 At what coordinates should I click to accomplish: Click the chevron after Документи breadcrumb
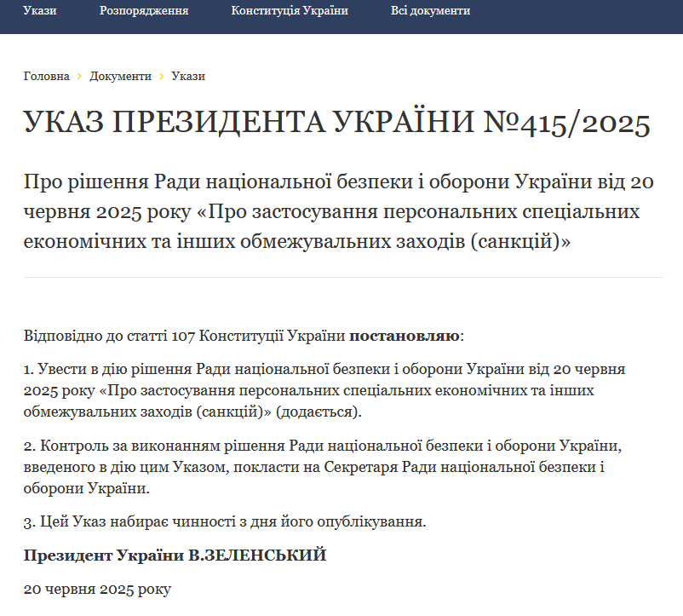pyautogui.click(x=161, y=76)
